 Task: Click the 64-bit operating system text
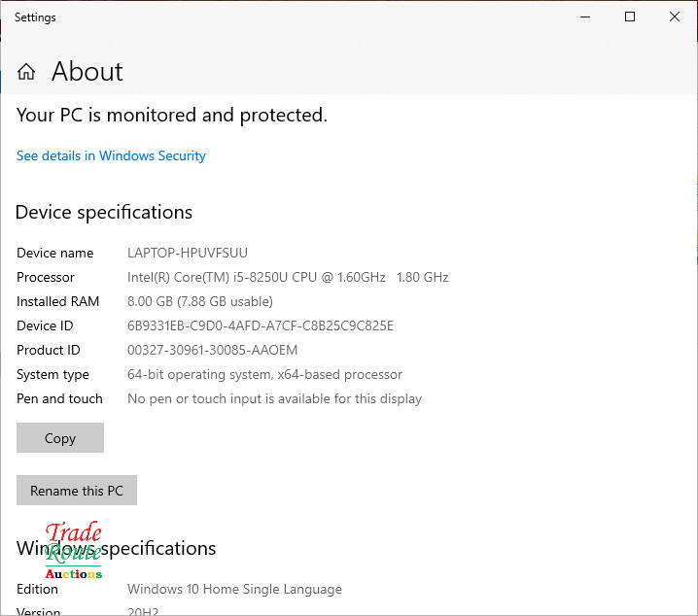[x=264, y=374]
